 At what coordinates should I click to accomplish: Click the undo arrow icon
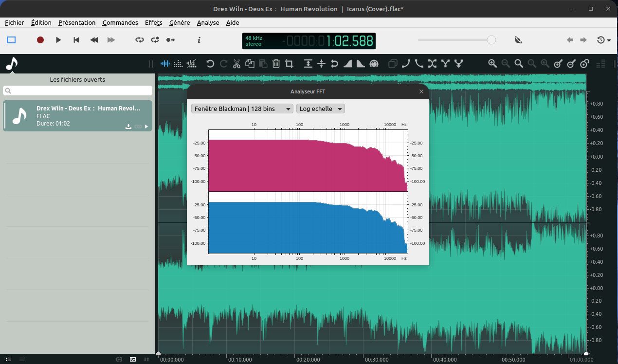[x=210, y=64]
